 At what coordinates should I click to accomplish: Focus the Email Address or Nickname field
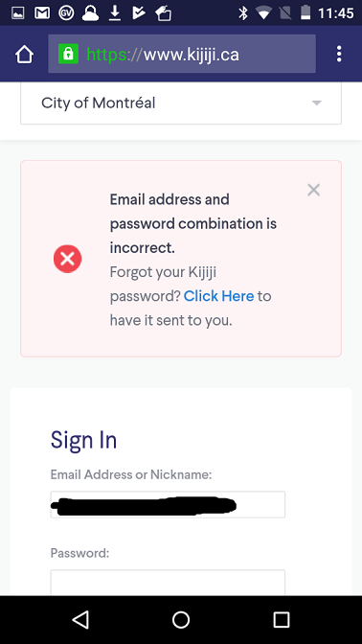168,504
